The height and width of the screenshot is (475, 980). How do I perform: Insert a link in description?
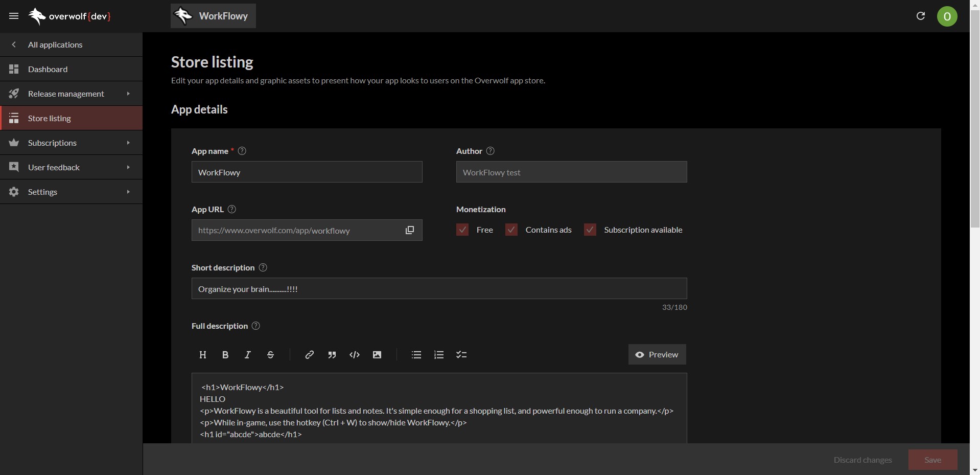pos(309,355)
